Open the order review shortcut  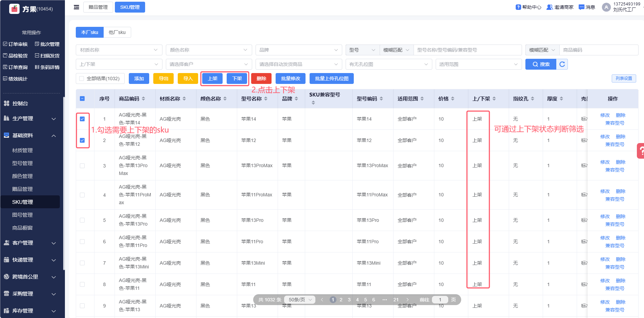pyautogui.click(x=15, y=44)
